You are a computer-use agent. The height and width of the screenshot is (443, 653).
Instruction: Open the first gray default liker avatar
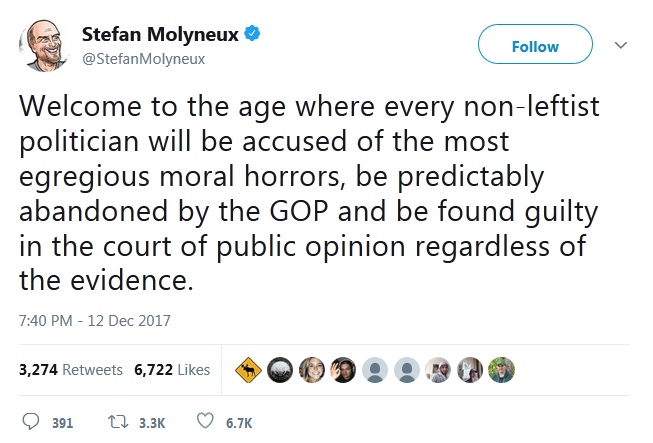pyautogui.click(x=375, y=369)
